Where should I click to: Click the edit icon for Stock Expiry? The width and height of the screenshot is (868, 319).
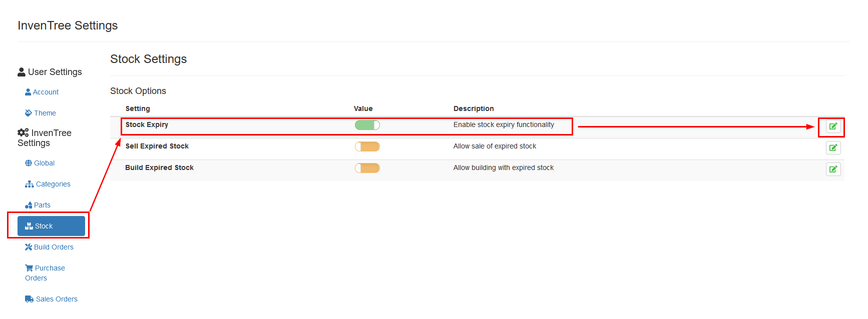pyautogui.click(x=833, y=126)
